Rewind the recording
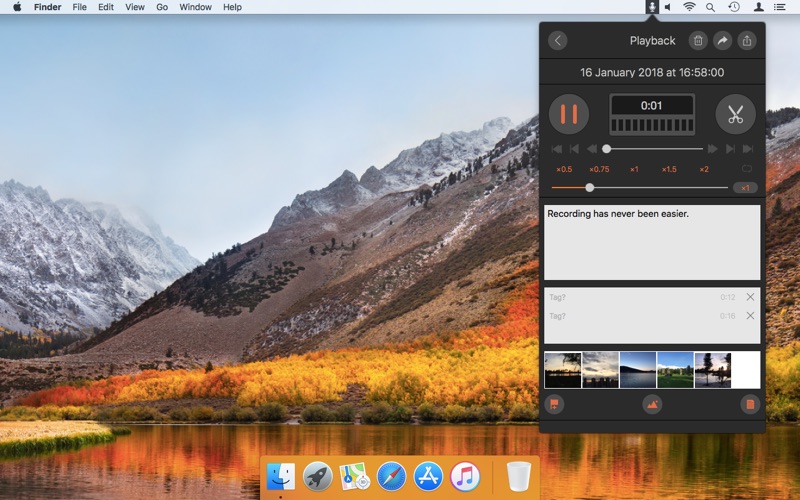 pos(591,149)
